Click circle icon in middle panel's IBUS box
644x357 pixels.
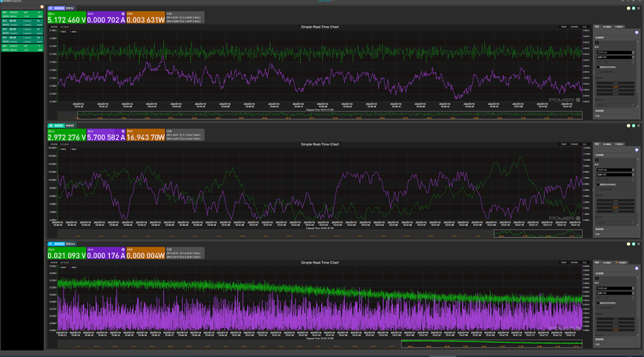(123, 131)
